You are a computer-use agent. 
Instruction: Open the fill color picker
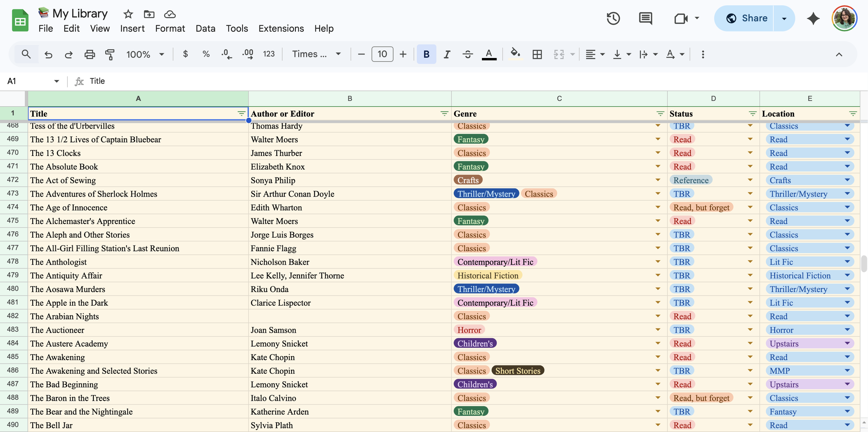pos(515,54)
